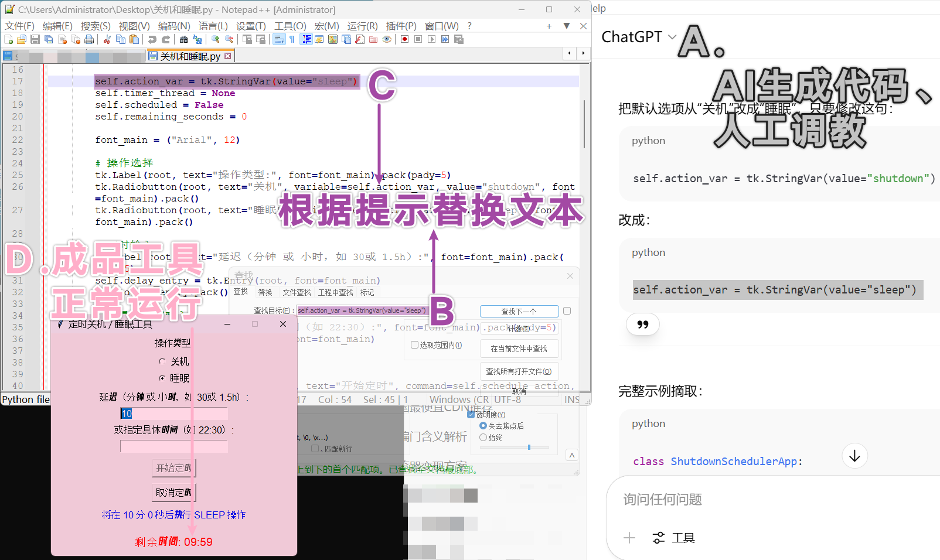Image resolution: width=940 pixels, height=560 pixels.
Task: Click 取消定时 in the timer tool
Action: pyautogui.click(x=173, y=493)
